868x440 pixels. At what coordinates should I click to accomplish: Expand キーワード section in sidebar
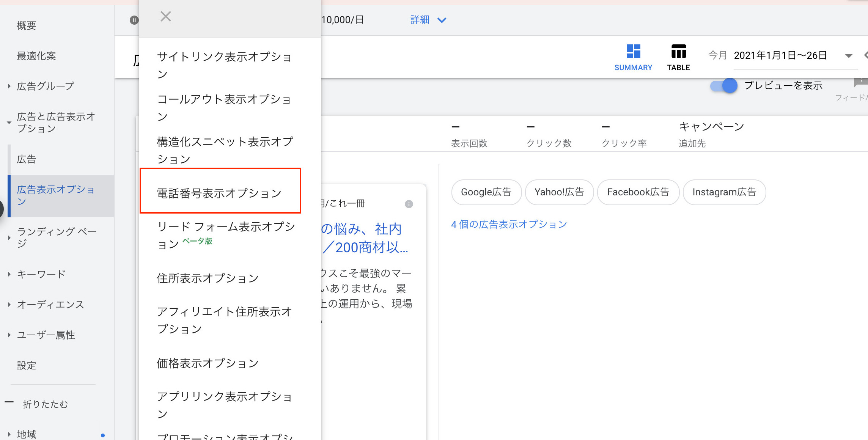tap(9, 274)
